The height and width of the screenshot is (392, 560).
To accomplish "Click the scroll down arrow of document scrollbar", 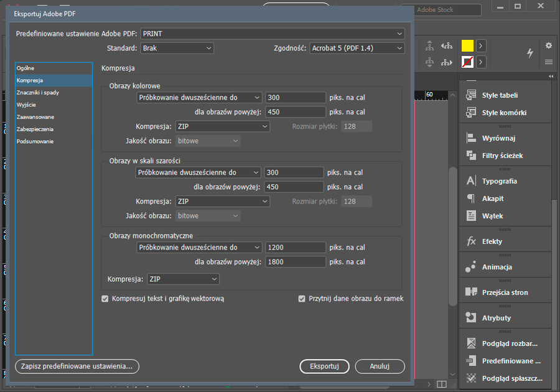I will point(453,374).
